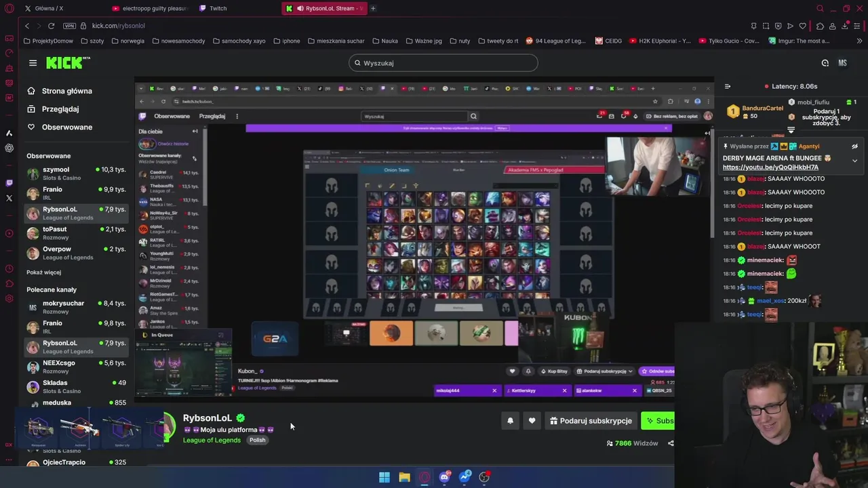This screenshot has height=488, width=868.
Task: Click the Polish language tag
Action: point(257,440)
